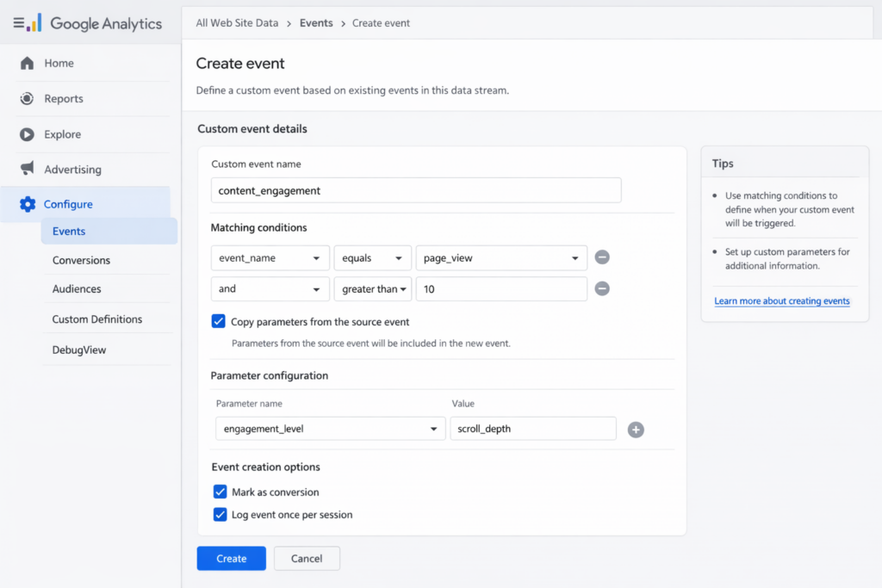Remove the second matching condition row
The width and height of the screenshot is (882, 588).
click(x=601, y=288)
